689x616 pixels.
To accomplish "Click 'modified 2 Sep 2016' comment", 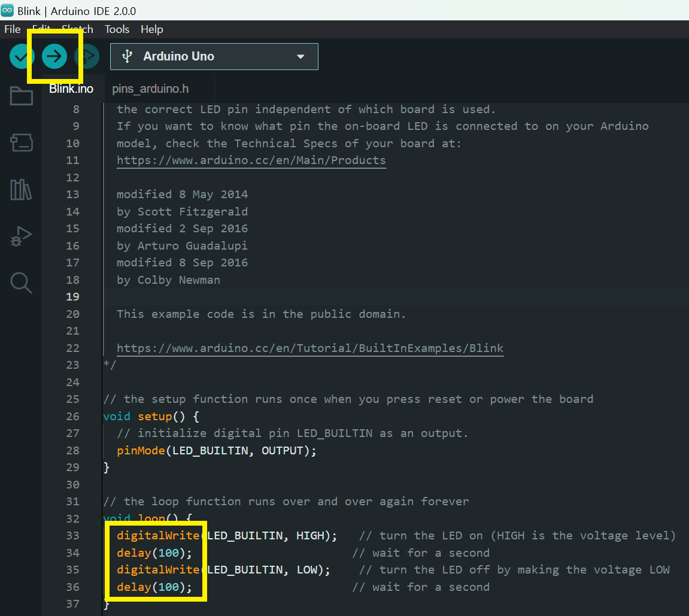I will (182, 229).
